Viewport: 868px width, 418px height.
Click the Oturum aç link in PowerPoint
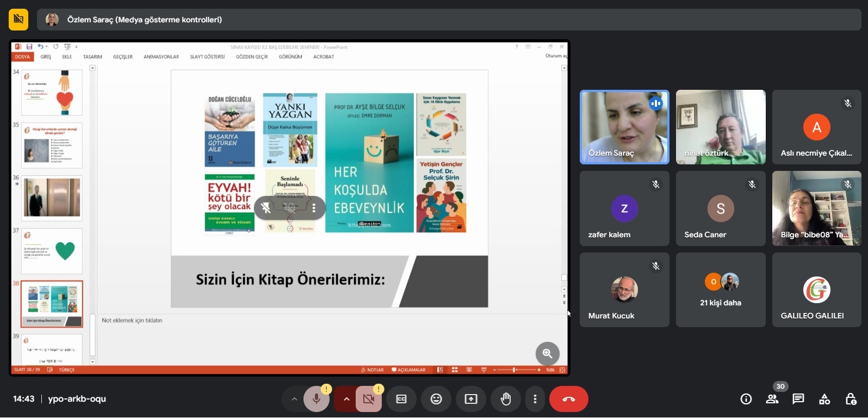point(556,56)
